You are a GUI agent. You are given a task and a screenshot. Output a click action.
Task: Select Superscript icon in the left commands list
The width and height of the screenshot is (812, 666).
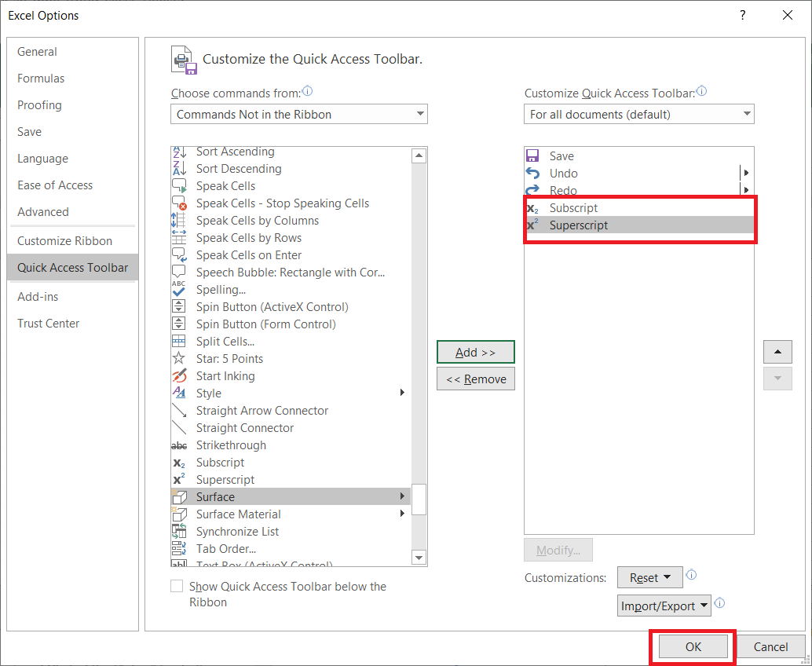point(179,480)
